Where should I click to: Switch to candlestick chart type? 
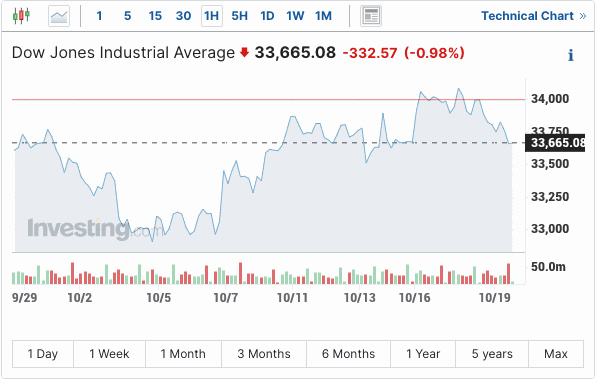[21, 16]
